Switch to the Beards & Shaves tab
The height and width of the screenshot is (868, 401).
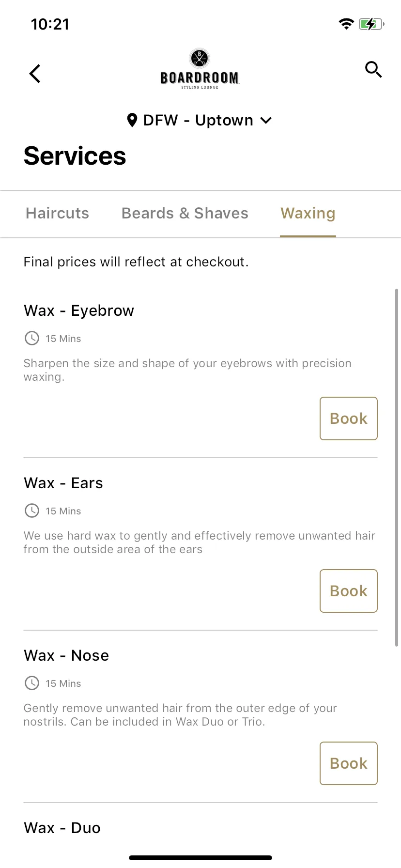pos(185,213)
